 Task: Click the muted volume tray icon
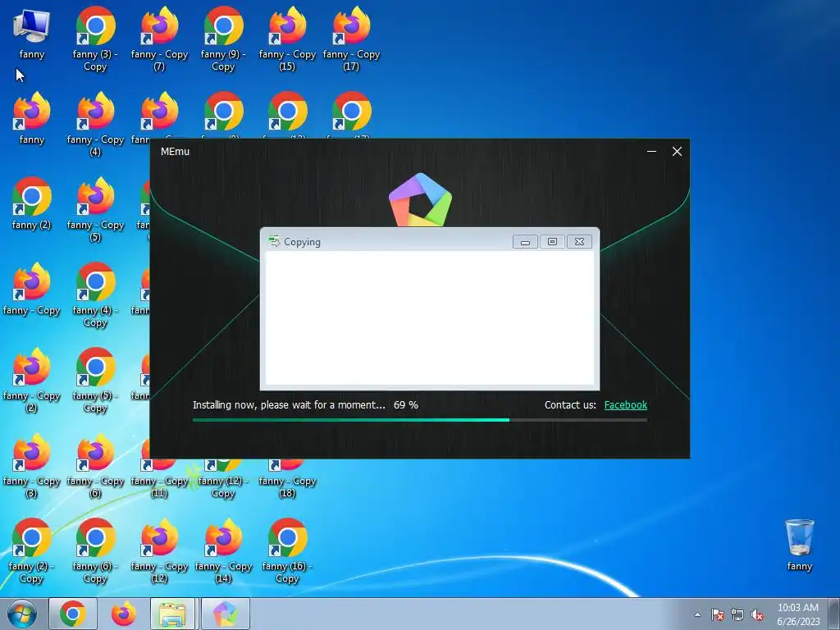tap(757, 614)
